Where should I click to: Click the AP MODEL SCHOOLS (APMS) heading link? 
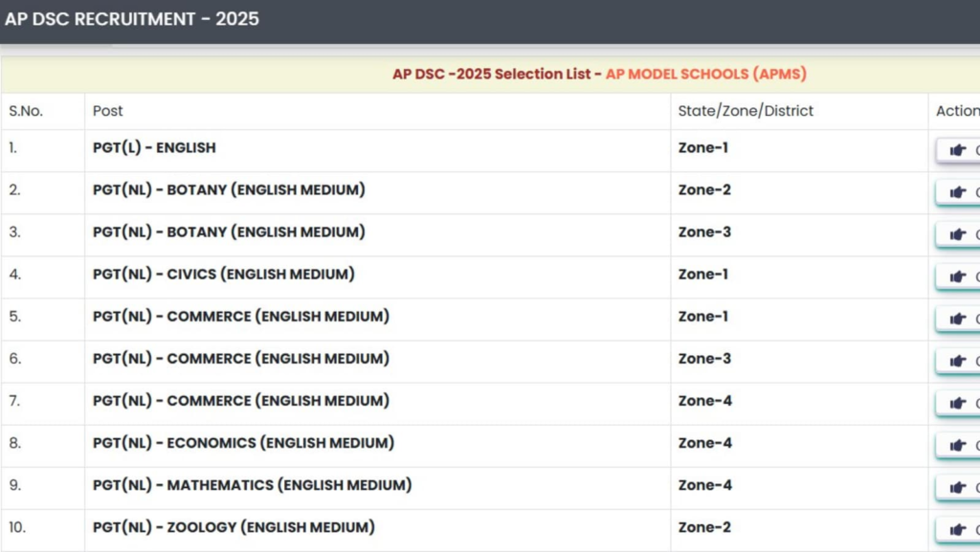[707, 74]
